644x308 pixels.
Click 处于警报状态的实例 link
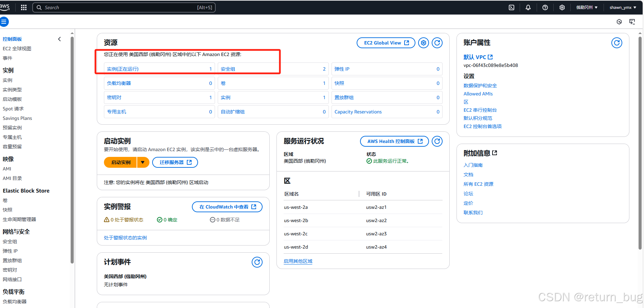pos(125,238)
